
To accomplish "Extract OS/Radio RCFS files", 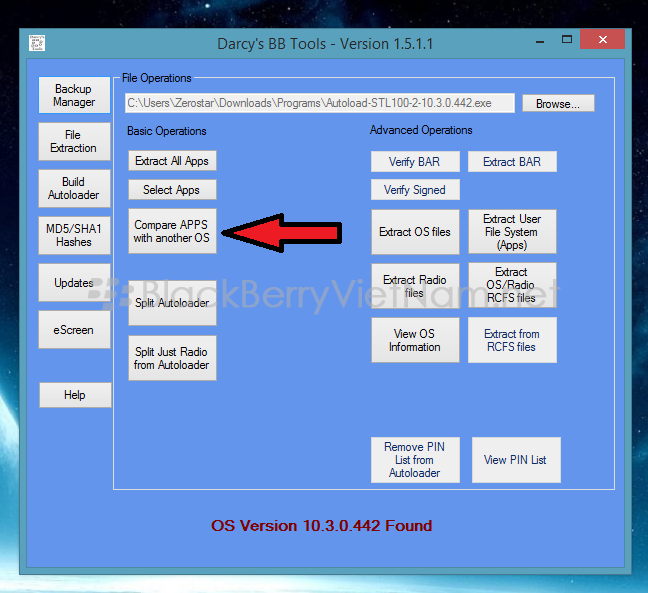I will pyautogui.click(x=512, y=285).
